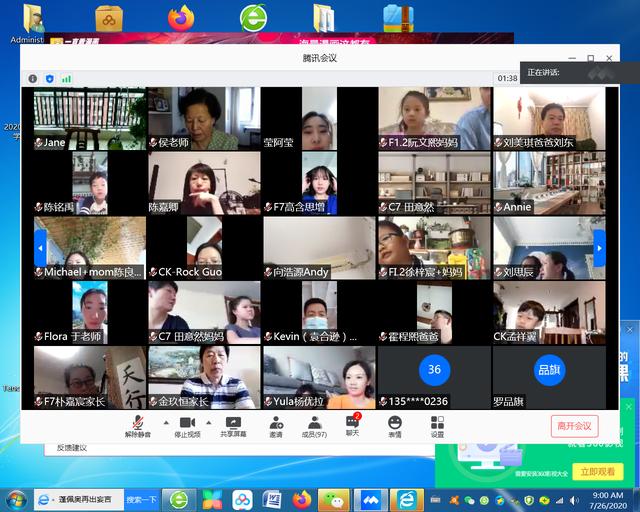The height and width of the screenshot is (512, 640).
Task: Expand audio options arrow beside microphone
Action: 166,423
